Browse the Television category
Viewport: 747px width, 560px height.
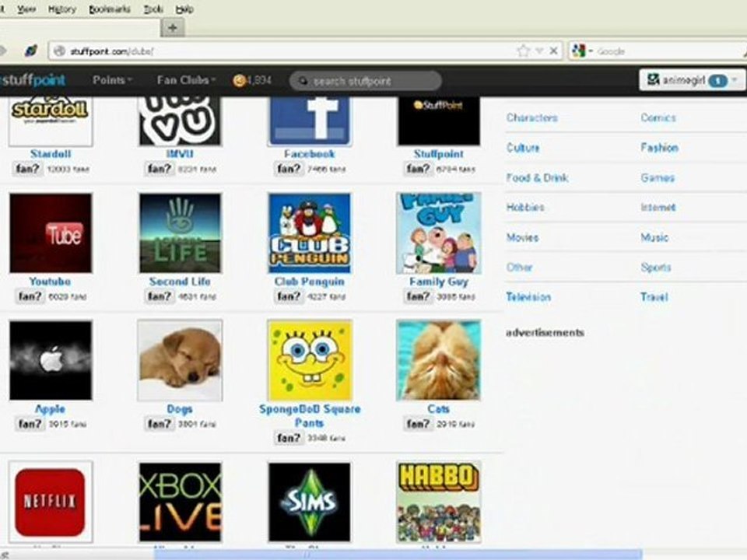528,297
